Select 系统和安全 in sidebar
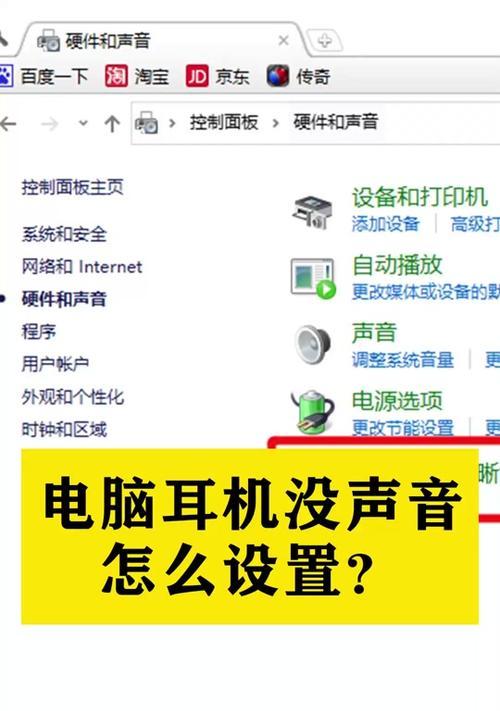 point(64,234)
